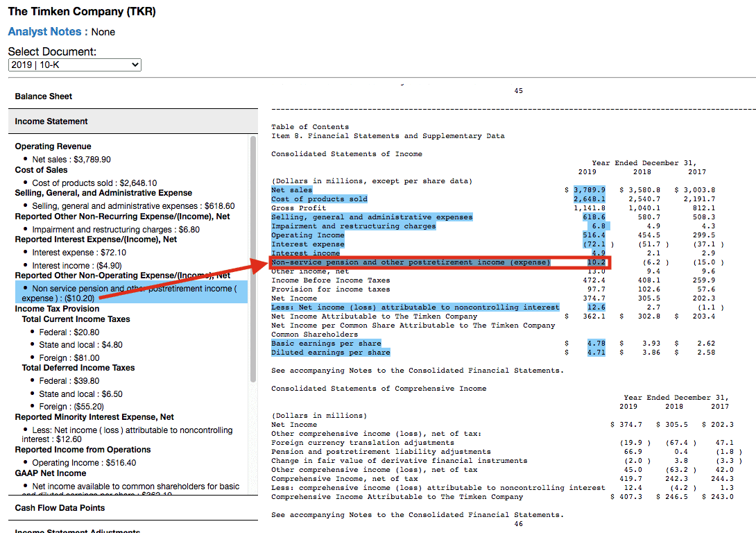Click highlighted 'Interest expense' label in the document

308,244
